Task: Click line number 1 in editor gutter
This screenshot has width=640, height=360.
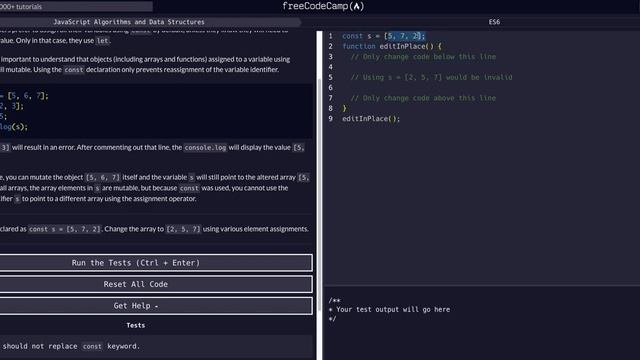Action: (331, 36)
